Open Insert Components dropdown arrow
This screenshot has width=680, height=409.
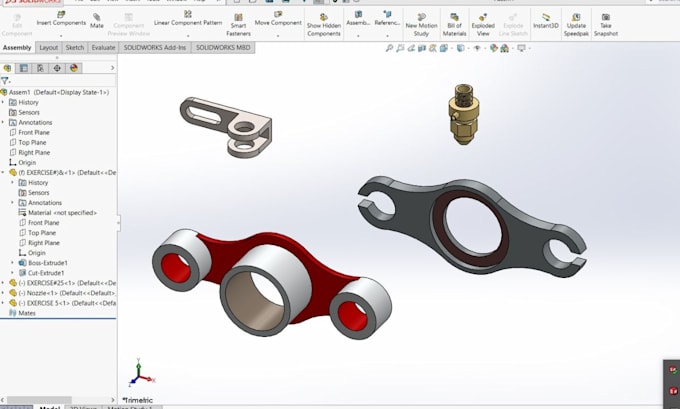(61, 35)
